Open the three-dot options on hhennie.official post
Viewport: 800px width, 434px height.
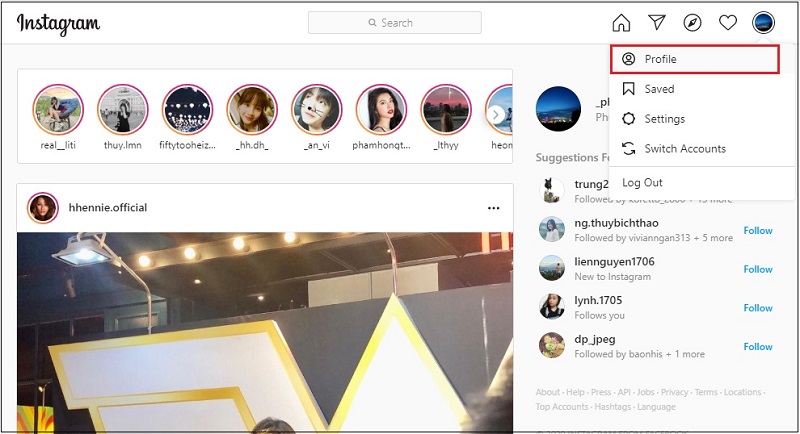[x=493, y=208]
